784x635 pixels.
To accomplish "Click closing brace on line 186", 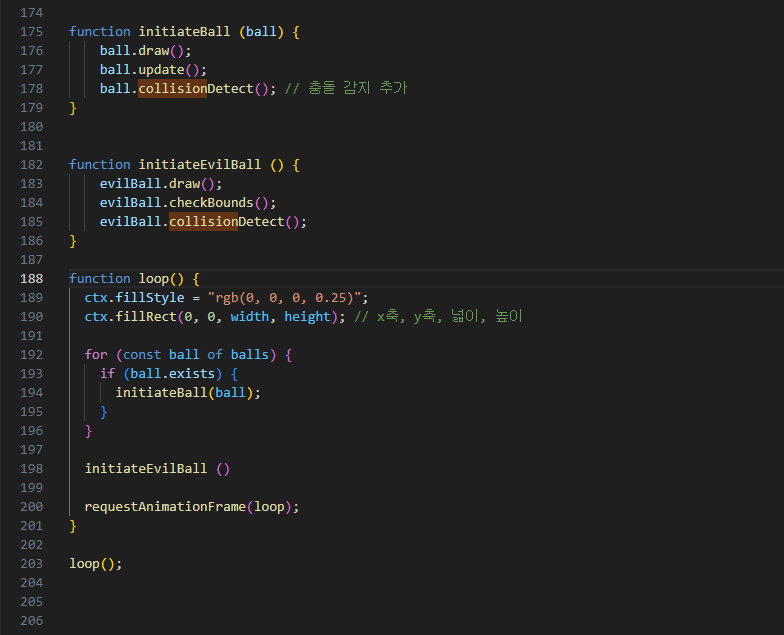I will pyautogui.click(x=73, y=240).
